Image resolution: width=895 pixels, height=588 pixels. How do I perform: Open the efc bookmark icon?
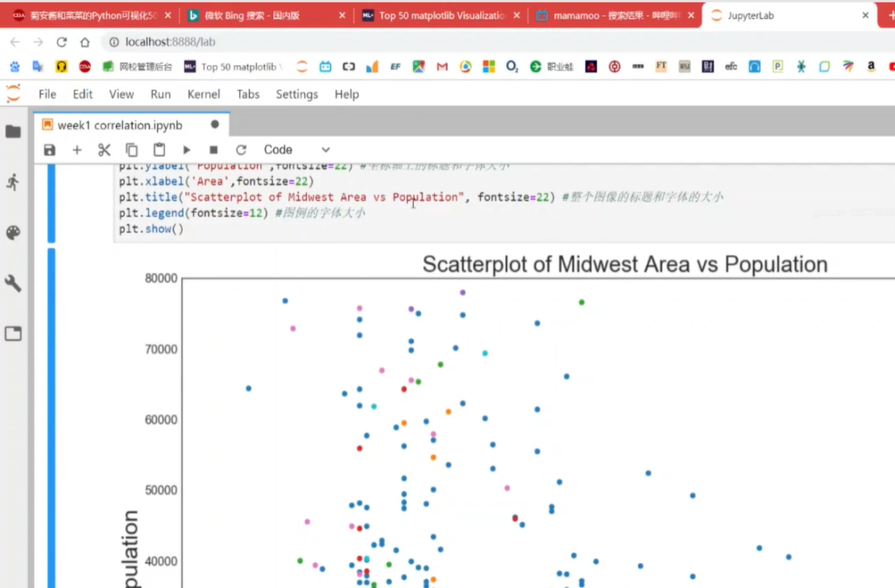coord(731,67)
